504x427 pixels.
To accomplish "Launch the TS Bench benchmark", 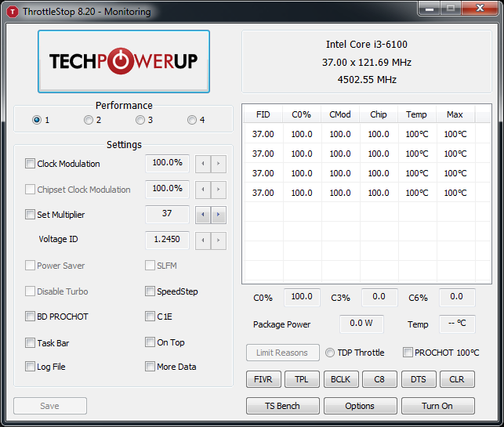I will [283, 406].
